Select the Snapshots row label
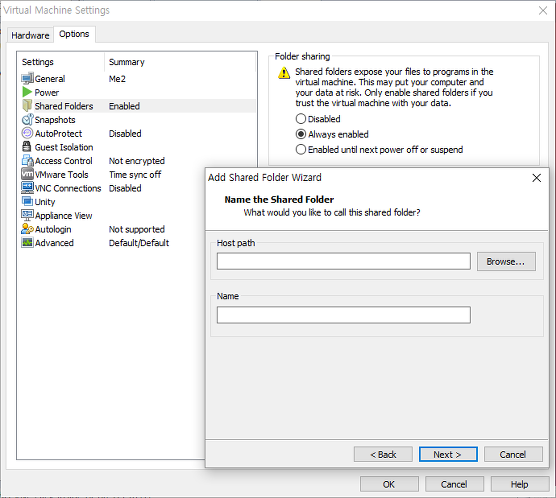The width and height of the screenshot is (556, 498). 55,120
